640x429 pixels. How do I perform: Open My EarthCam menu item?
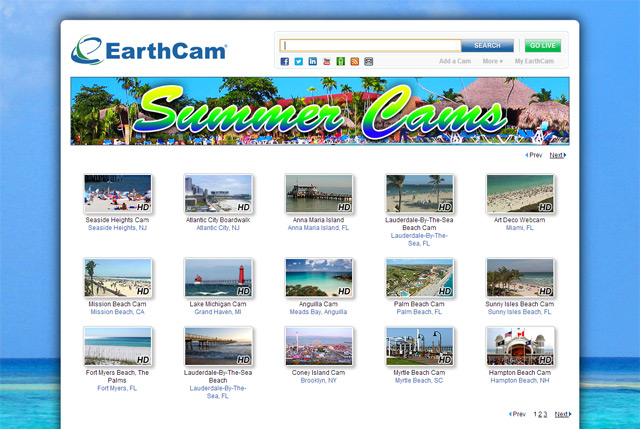coord(534,61)
